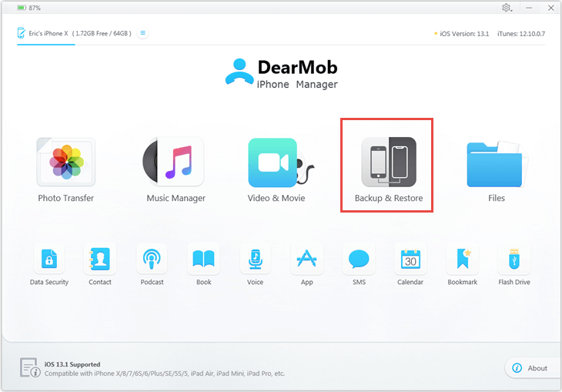Select the Book icon

coord(203,260)
